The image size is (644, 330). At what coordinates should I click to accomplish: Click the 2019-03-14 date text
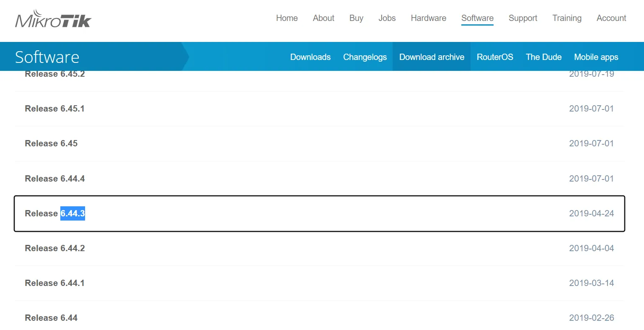[591, 283]
